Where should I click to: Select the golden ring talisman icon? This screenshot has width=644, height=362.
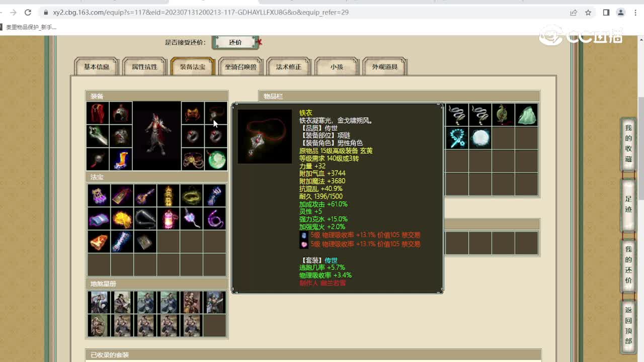point(192,196)
